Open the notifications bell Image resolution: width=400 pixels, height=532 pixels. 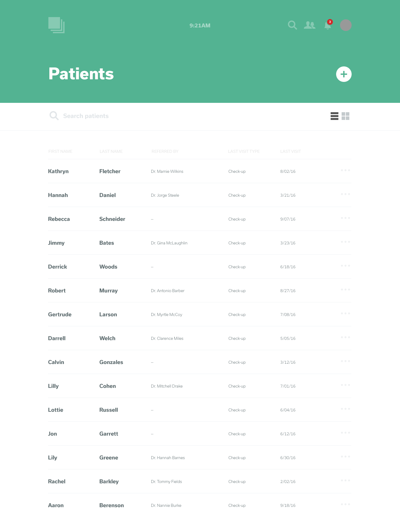coord(328,25)
